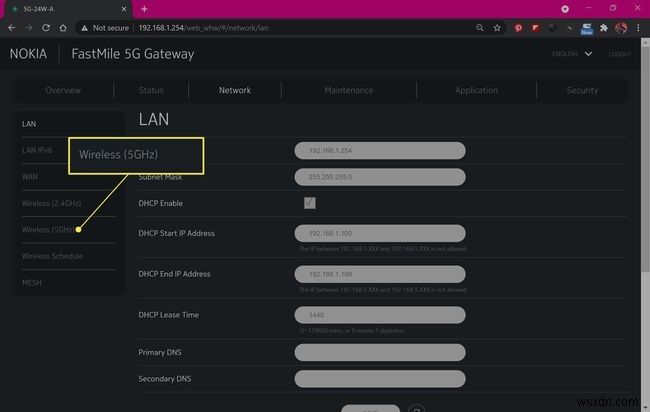Open a new browser tab
The height and width of the screenshot is (412, 650).
(144, 9)
